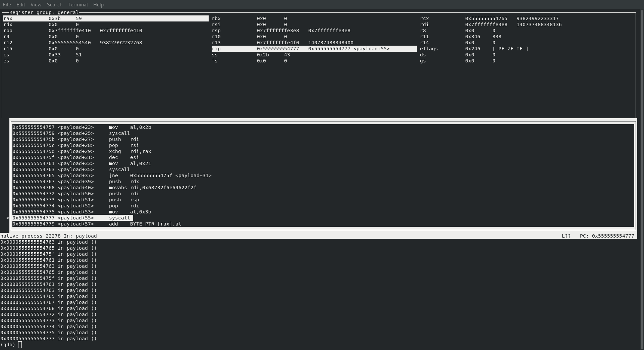Click the native process 22278 status bar

click(49, 236)
